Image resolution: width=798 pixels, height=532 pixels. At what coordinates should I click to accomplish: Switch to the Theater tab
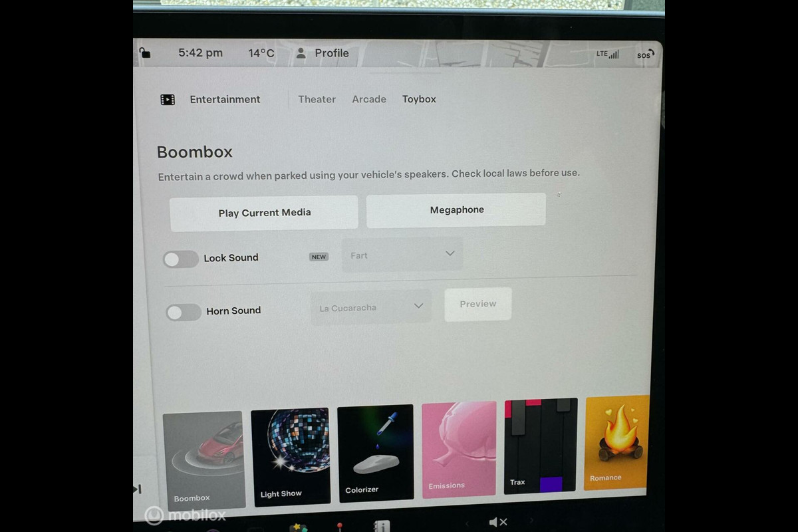pos(317,99)
